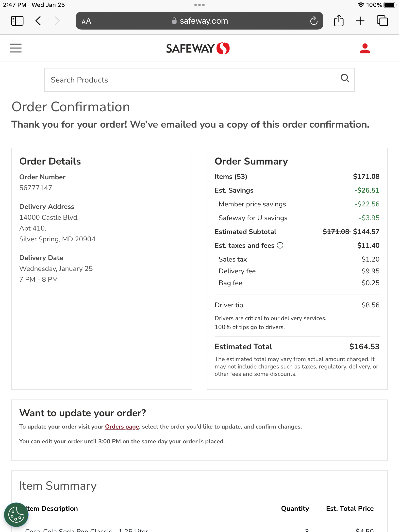This screenshot has width=399, height=532.
Task: Open the Safeway hamburger menu
Action: click(16, 48)
